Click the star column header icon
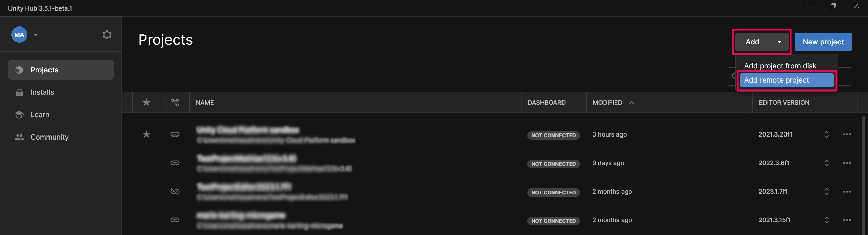868x235 pixels. point(146,102)
